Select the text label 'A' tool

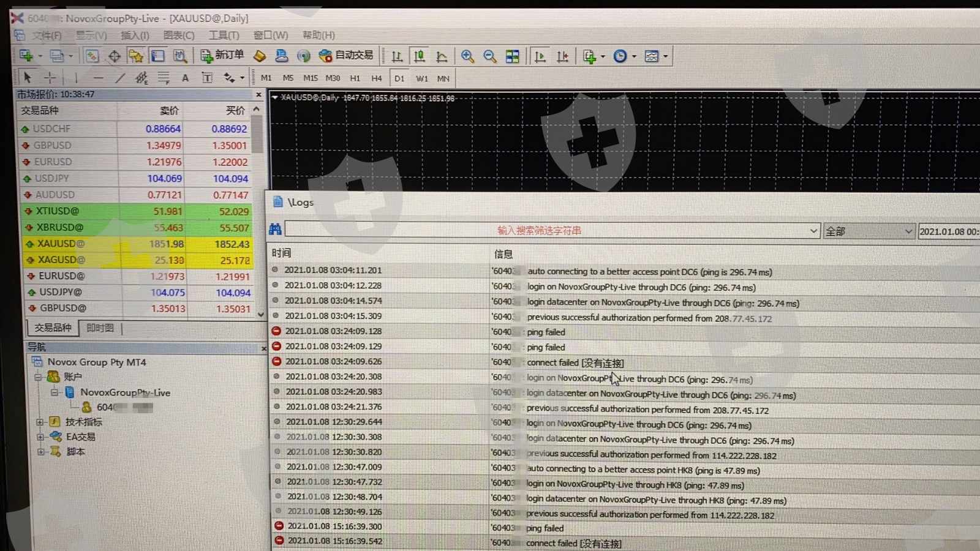(x=185, y=78)
